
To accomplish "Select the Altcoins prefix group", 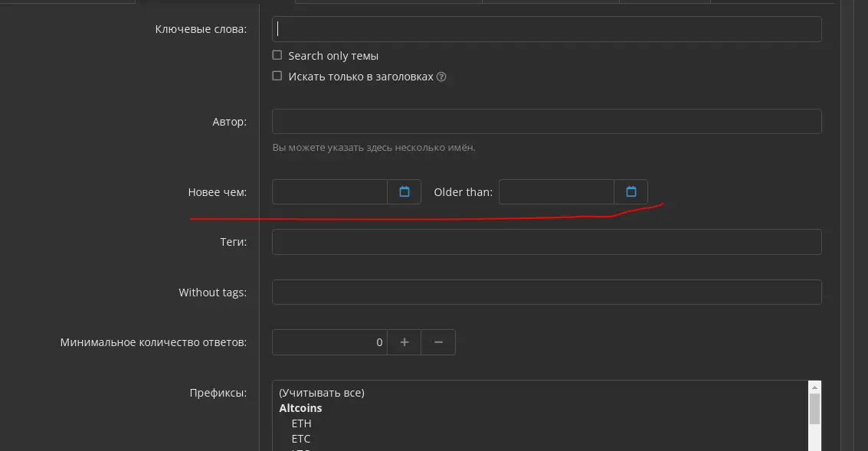I will coord(300,408).
